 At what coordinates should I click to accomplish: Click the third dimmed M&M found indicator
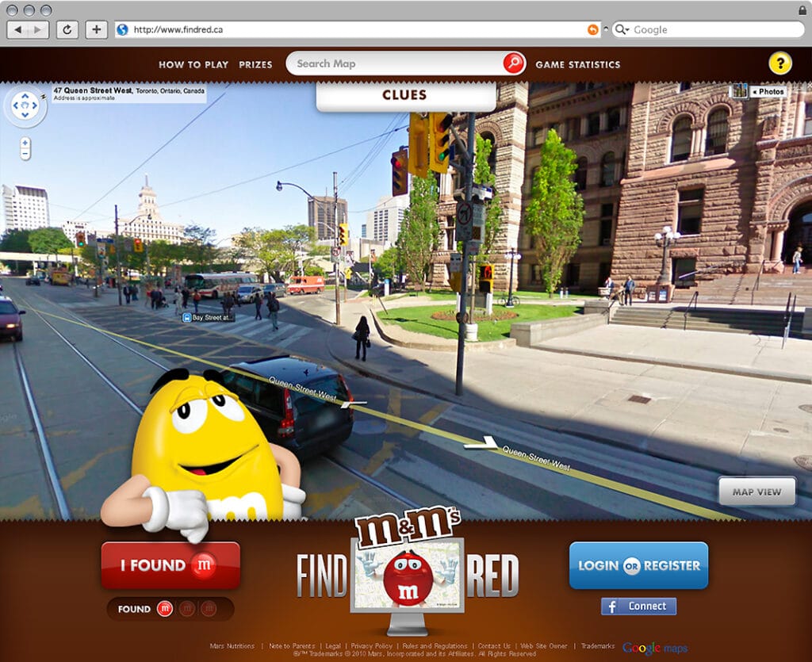click(x=209, y=609)
